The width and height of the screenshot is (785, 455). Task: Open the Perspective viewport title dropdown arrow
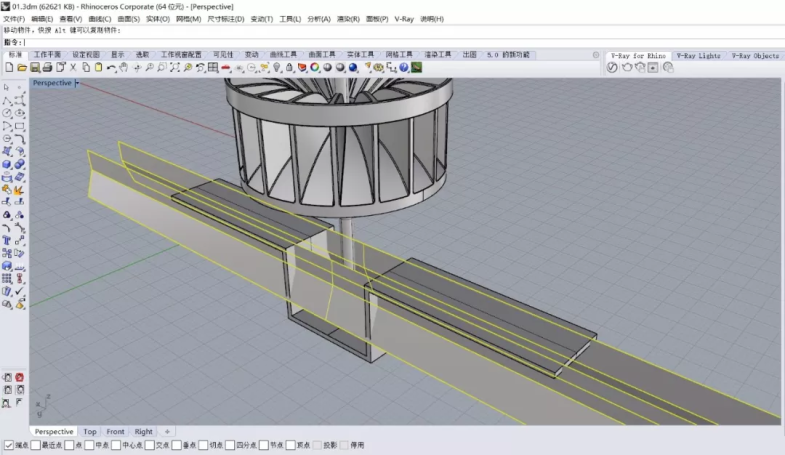(77, 83)
